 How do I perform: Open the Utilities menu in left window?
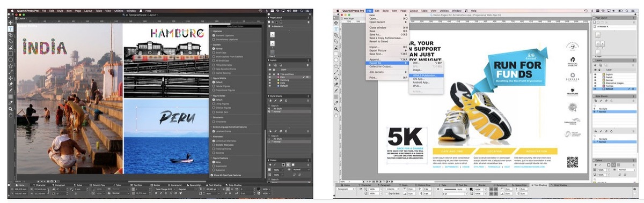[x=119, y=11]
